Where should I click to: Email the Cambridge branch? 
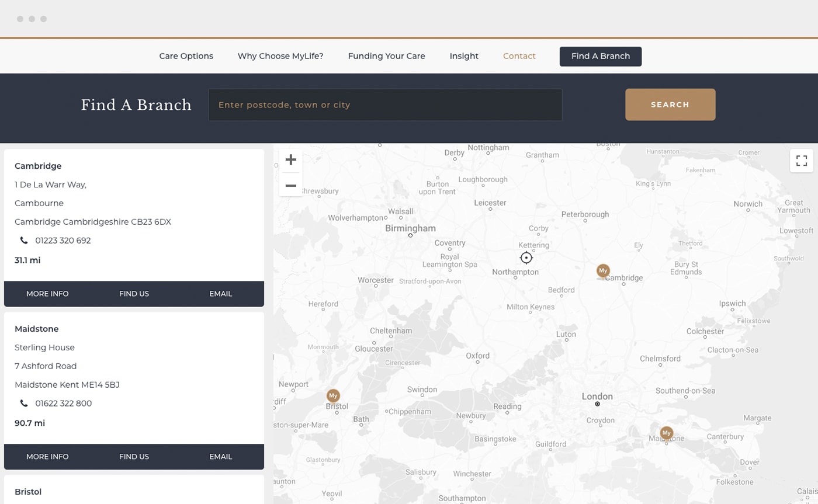pos(220,294)
